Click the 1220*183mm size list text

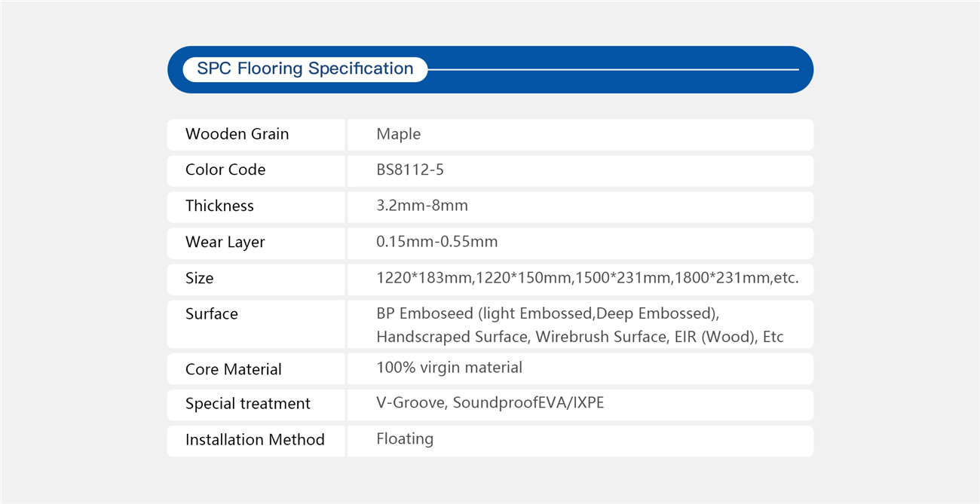(587, 278)
